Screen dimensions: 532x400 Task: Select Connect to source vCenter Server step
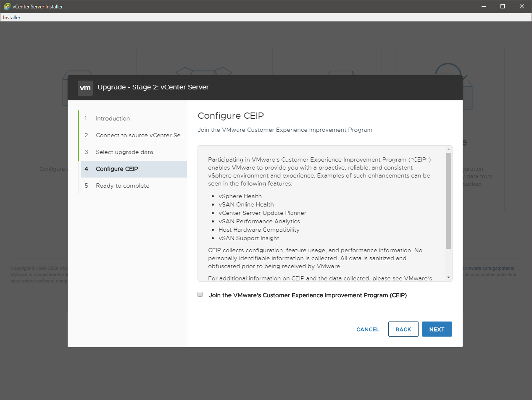coord(140,136)
